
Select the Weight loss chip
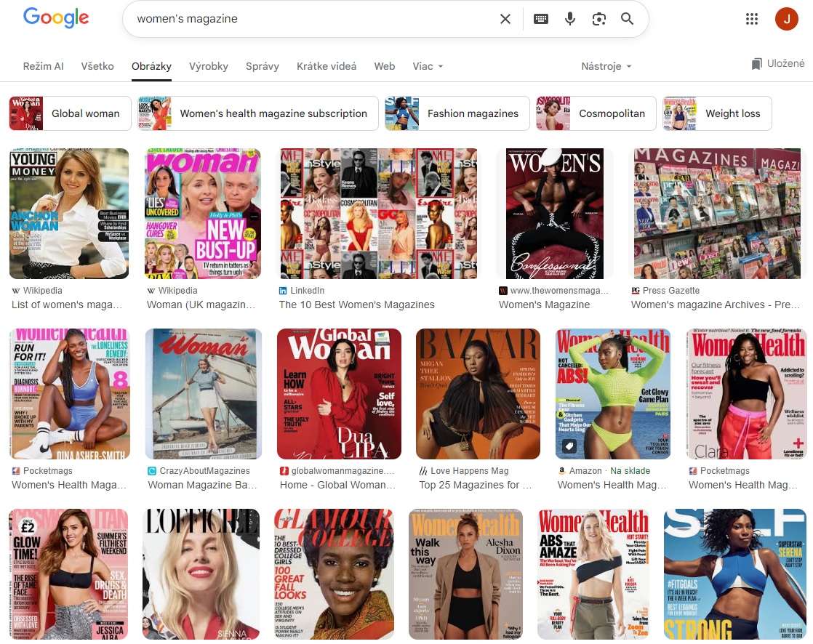click(x=717, y=113)
